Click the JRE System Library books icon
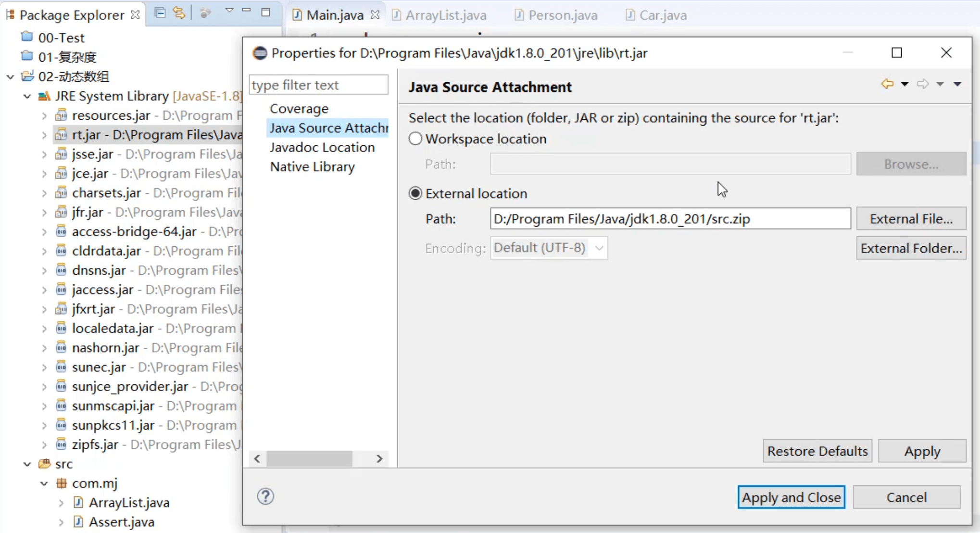The width and height of the screenshot is (980, 533). click(x=44, y=96)
